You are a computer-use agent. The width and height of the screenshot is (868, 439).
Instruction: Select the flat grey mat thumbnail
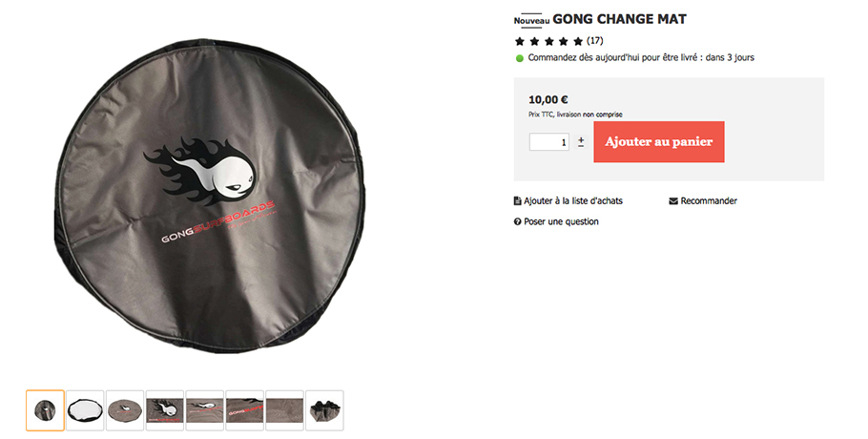[x=125, y=410]
